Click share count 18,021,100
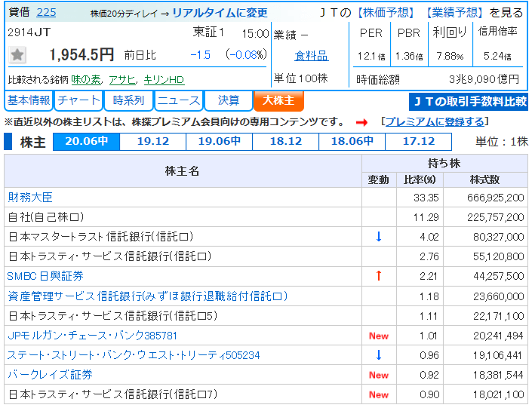 (499, 394)
